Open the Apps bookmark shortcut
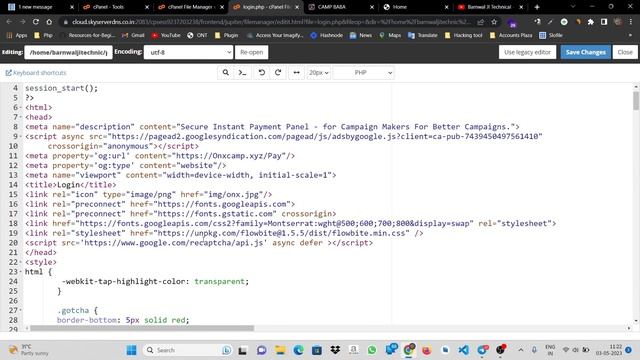The height and width of the screenshot is (360, 640). pyautogui.click(x=17, y=36)
